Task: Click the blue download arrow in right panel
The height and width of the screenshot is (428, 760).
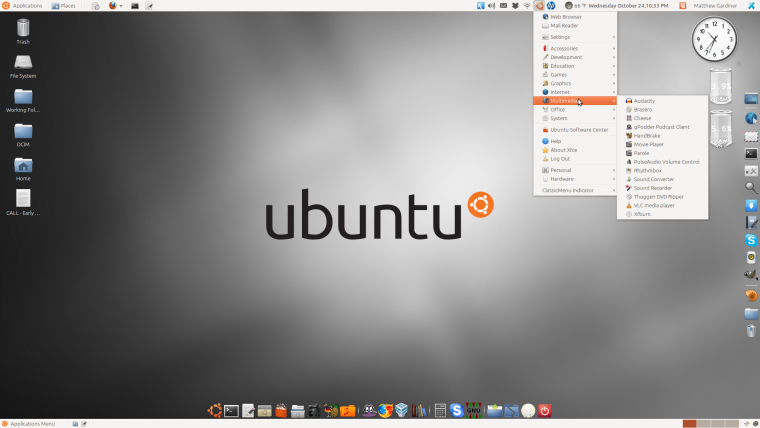Action: click(x=751, y=205)
